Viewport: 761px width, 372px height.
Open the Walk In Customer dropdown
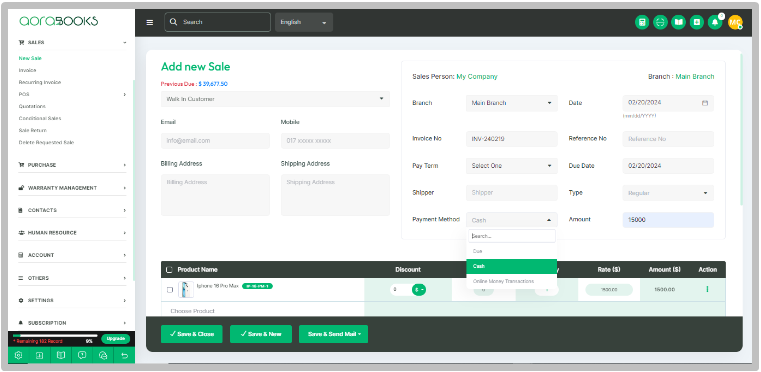[x=275, y=99]
